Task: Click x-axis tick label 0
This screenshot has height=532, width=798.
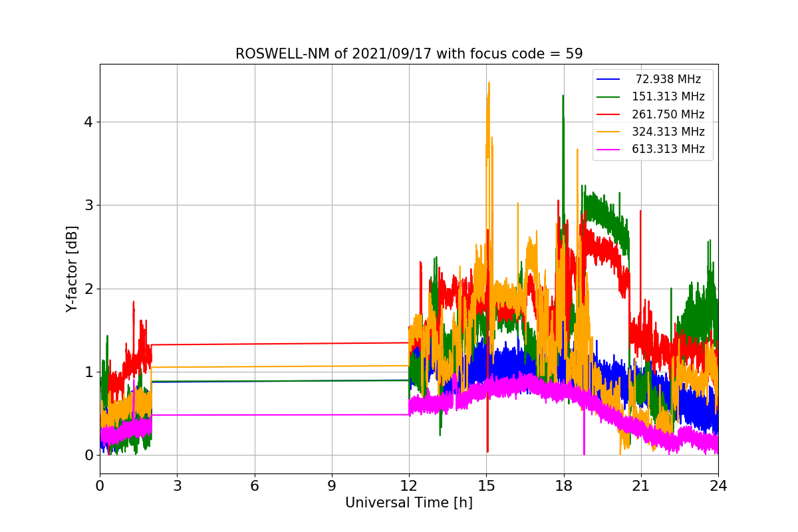Action: coord(100,486)
